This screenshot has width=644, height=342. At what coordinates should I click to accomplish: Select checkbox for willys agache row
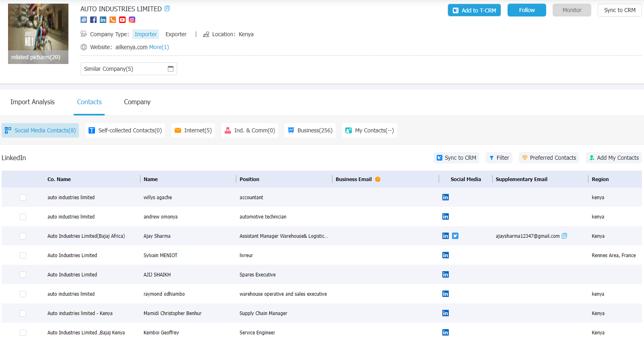23,198
